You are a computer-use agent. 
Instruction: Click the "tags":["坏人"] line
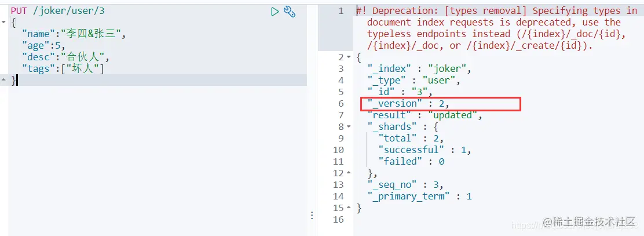pos(63,68)
